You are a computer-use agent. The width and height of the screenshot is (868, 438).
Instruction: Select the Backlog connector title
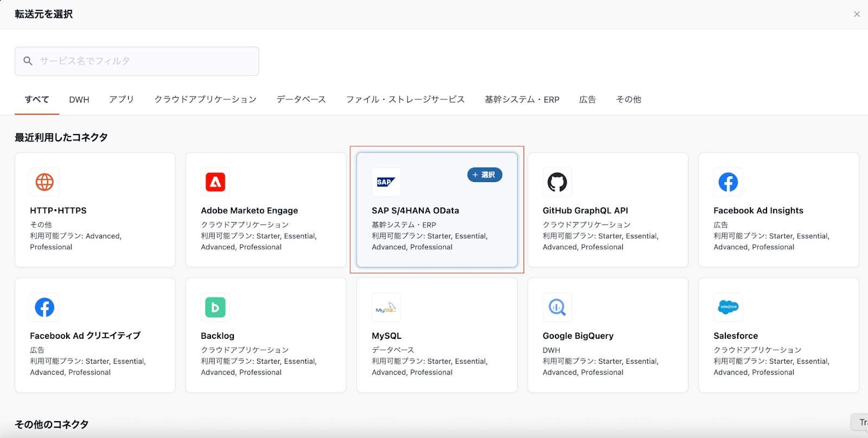(218, 336)
